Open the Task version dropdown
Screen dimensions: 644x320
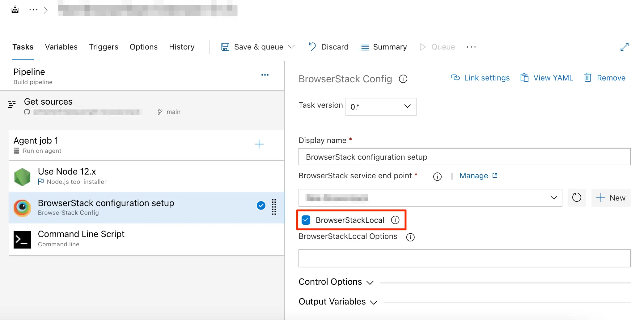pyautogui.click(x=381, y=107)
